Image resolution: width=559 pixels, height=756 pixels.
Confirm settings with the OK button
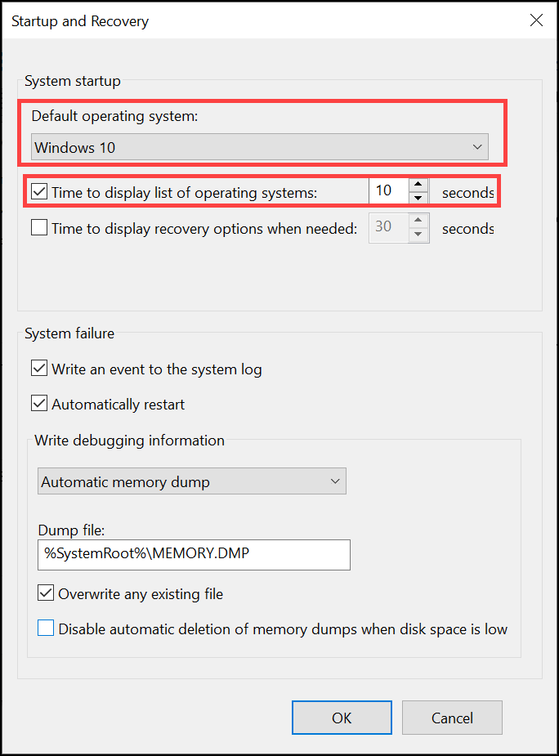342,717
